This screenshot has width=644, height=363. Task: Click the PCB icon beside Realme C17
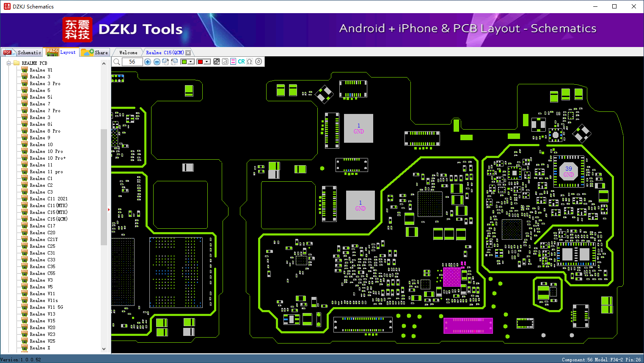pyautogui.click(x=25, y=226)
